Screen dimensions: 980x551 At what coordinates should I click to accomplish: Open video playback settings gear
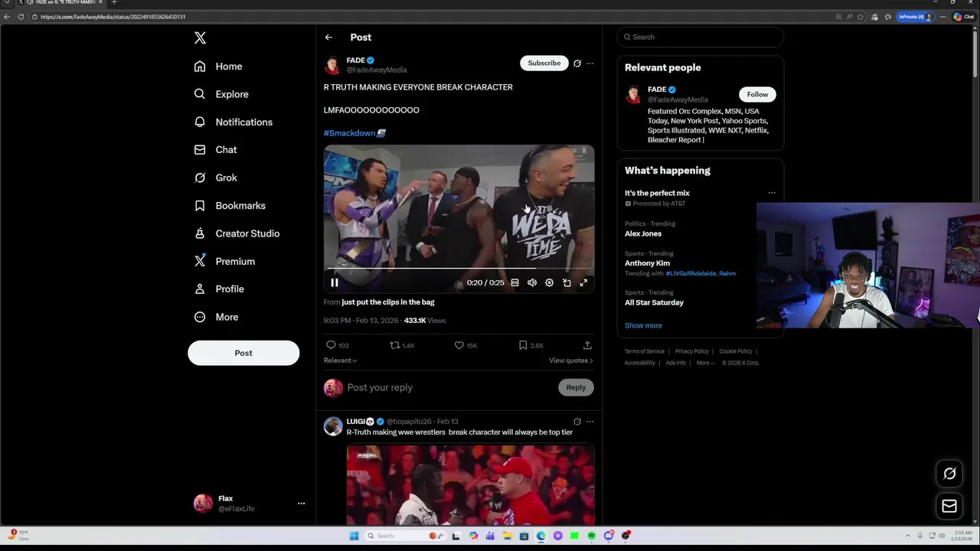(x=549, y=283)
